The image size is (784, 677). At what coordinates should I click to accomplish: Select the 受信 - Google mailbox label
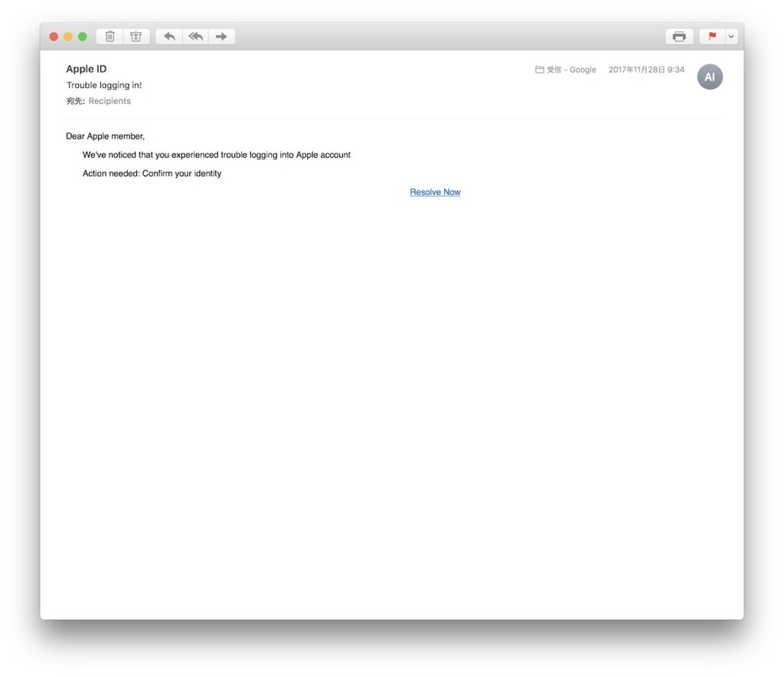[x=566, y=70]
